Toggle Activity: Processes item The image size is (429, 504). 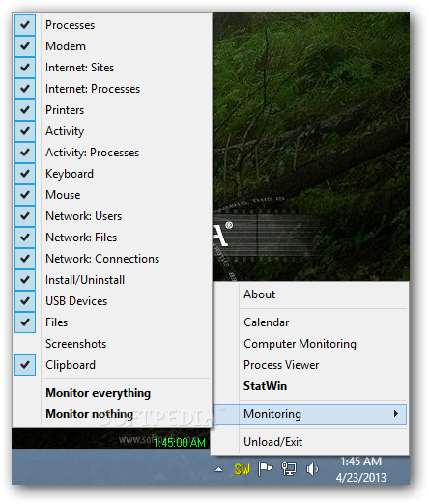[111, 153]
